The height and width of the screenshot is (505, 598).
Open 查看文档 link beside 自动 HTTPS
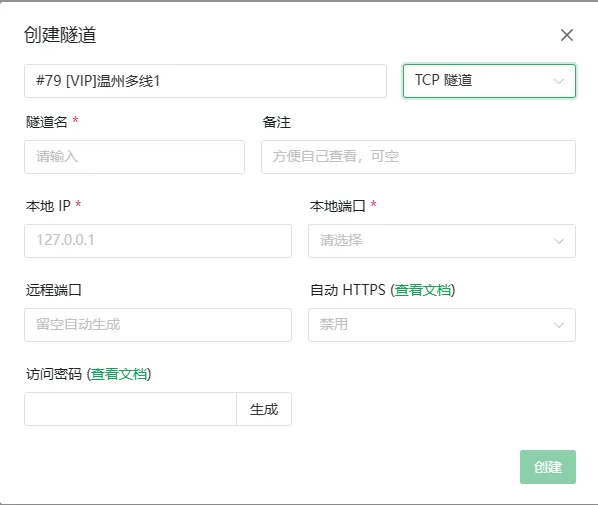423,290
